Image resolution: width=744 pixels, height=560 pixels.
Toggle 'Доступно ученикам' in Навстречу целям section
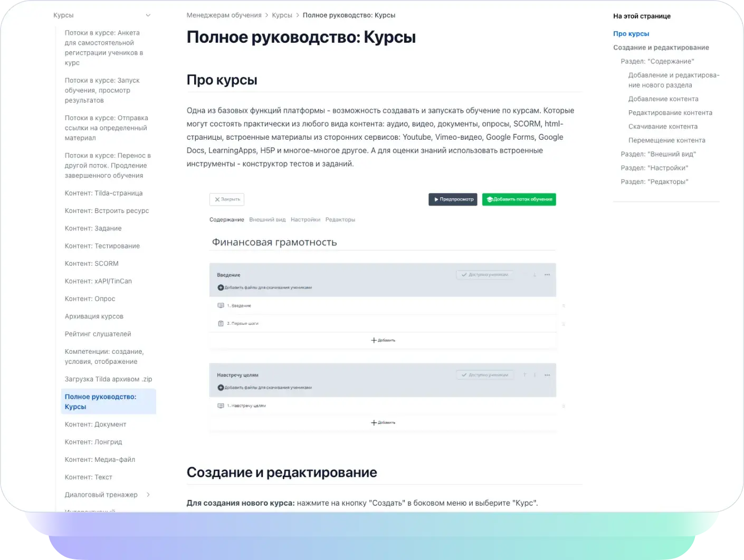tap(484, 375)
